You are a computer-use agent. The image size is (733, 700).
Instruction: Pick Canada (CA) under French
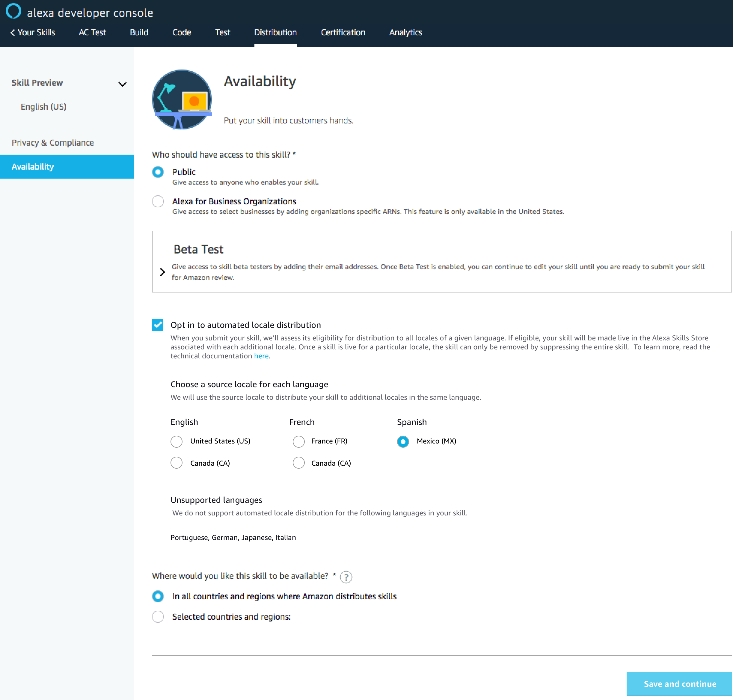click(298, 463)
